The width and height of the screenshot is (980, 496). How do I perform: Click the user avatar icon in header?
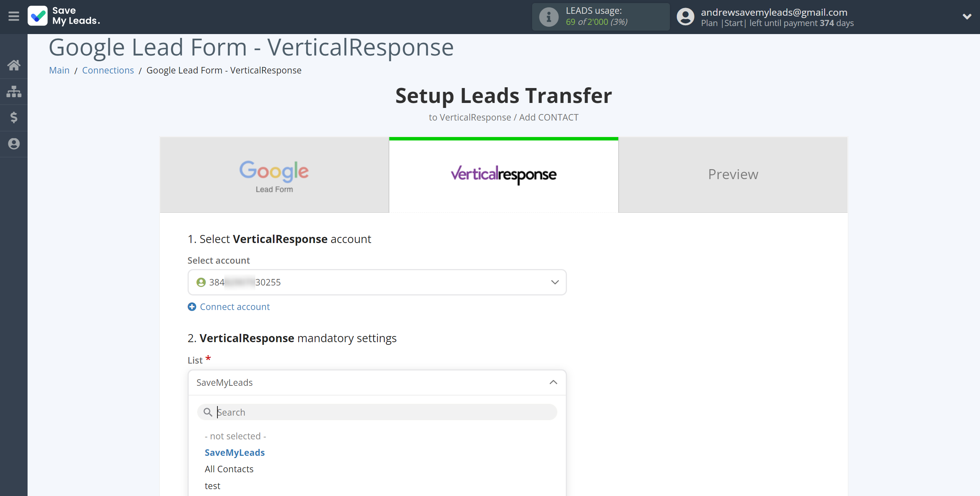pos(685,17)
